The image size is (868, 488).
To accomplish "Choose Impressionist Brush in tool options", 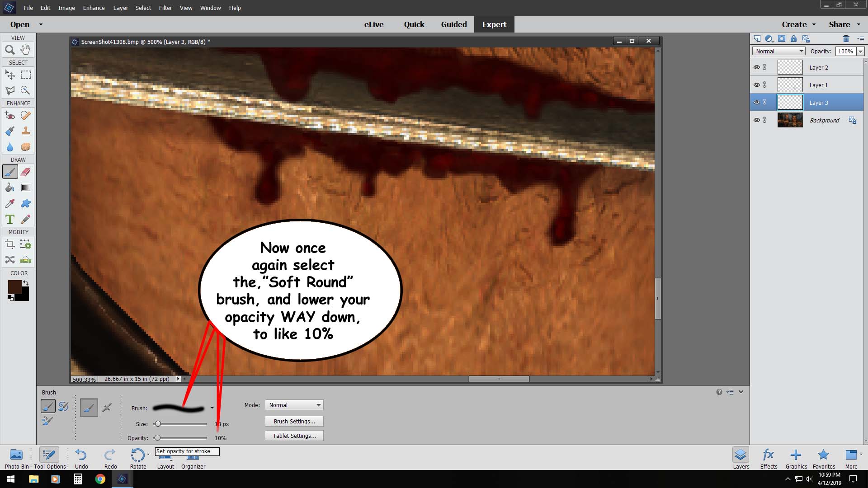I will pos(63,406).
